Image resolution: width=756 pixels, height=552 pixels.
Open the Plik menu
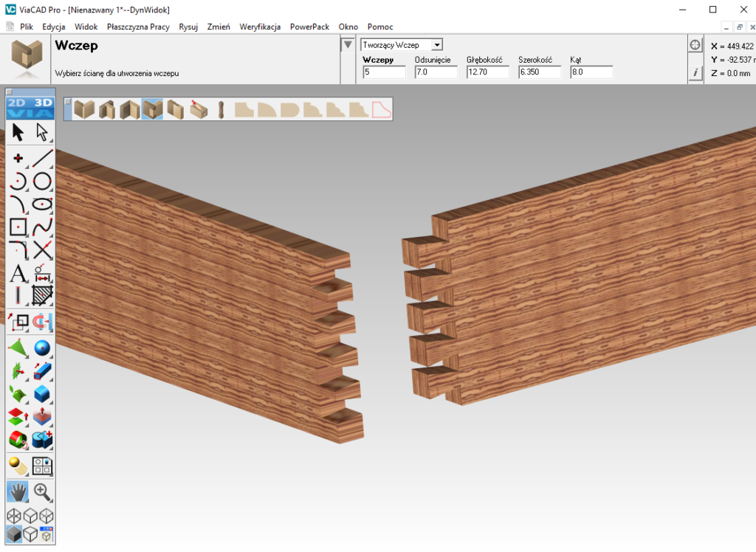point(27,27)
